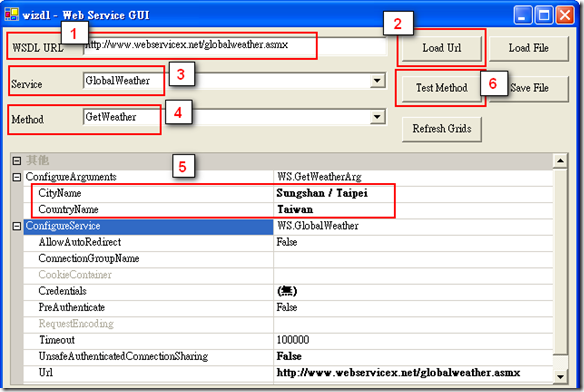Select the UnsafeAuthenticatedConnectionSharing property
This screenshot has height=392, width=584.
point(123,357)
